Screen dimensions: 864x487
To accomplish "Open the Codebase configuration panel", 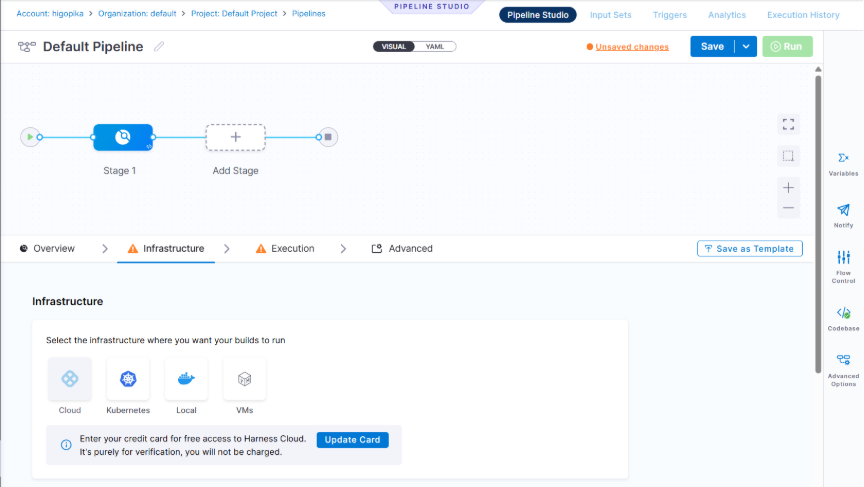I will click(843, 319).
